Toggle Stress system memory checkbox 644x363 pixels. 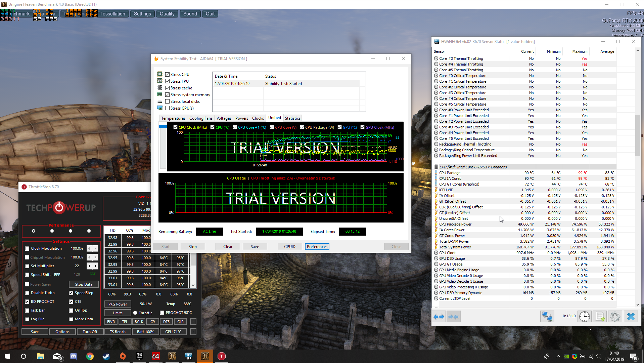[167, 94]
